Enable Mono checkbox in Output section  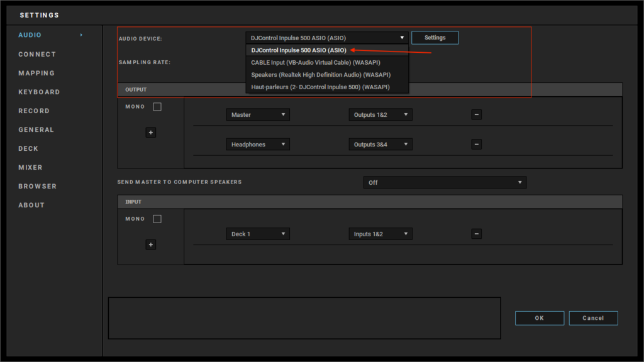[x=157, y=107]
